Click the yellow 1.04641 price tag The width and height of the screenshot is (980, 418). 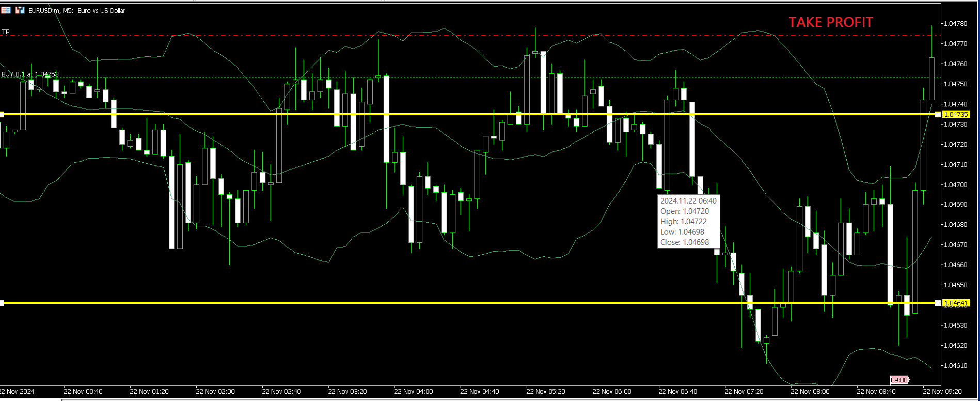click(x=956, y=303)
